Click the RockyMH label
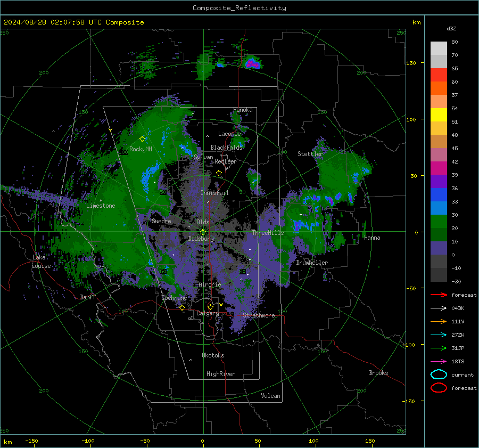 click(x=141, y=149)
